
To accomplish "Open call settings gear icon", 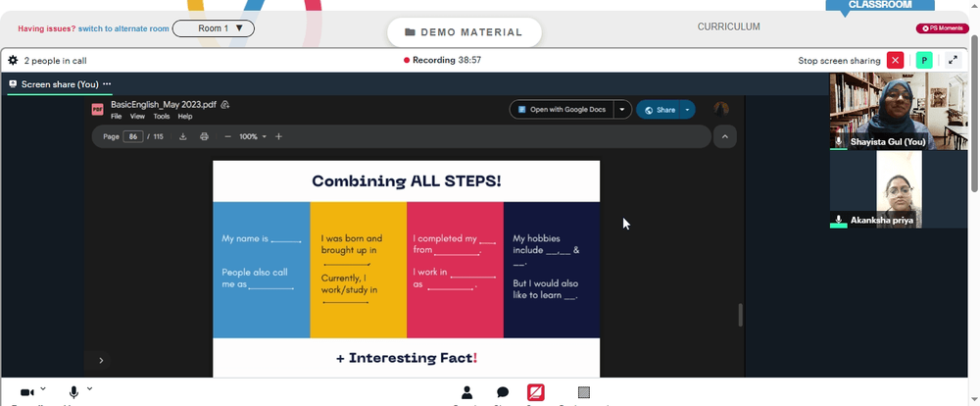I will (13, 61).
